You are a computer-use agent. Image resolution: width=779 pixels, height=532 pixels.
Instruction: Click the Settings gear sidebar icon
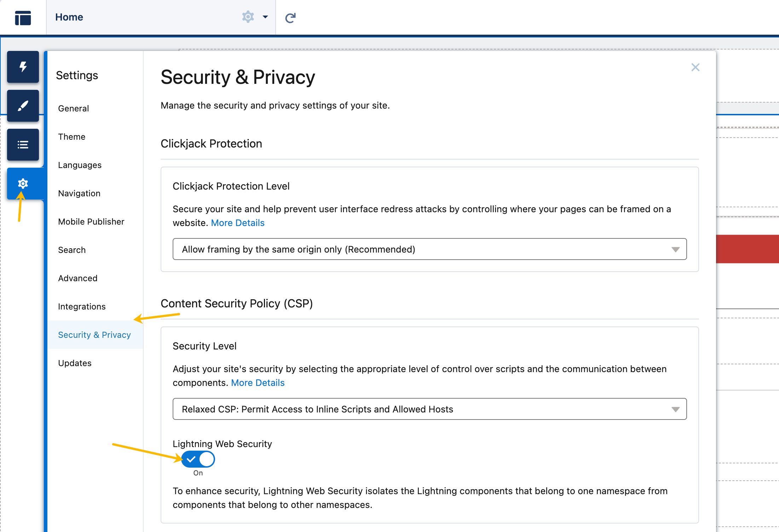[x=23, y=183]
